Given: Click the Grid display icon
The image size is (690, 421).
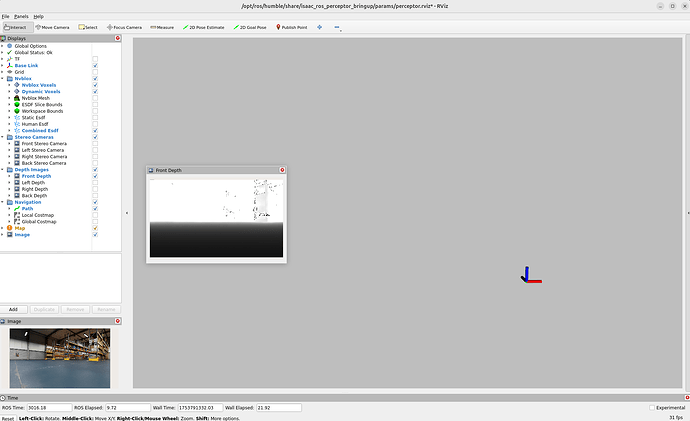Looking at the screenshot, I should [10, 72].
